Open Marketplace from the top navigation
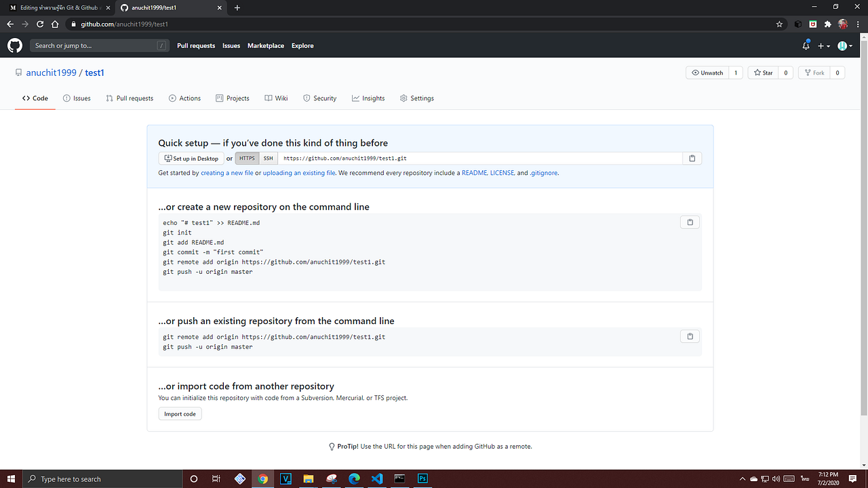This screenshot has height=488, width=868. [x=265, y=45]
